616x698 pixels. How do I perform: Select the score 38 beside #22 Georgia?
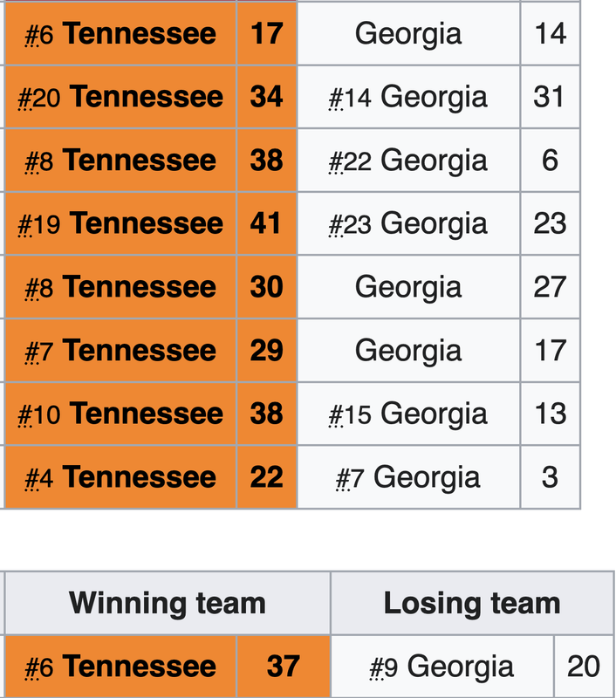[267, 161]
